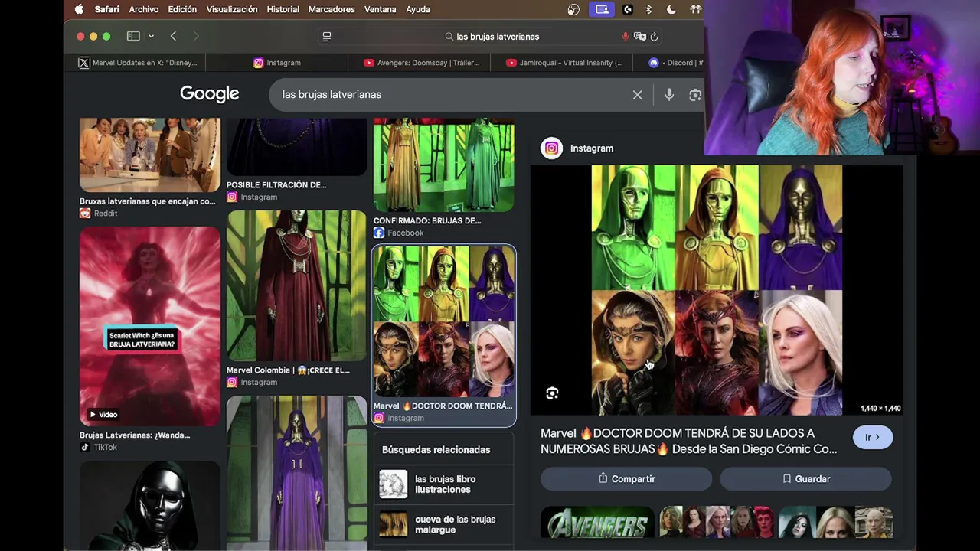Open the black masked figure image result
The image size is (980, 551).
150,505
